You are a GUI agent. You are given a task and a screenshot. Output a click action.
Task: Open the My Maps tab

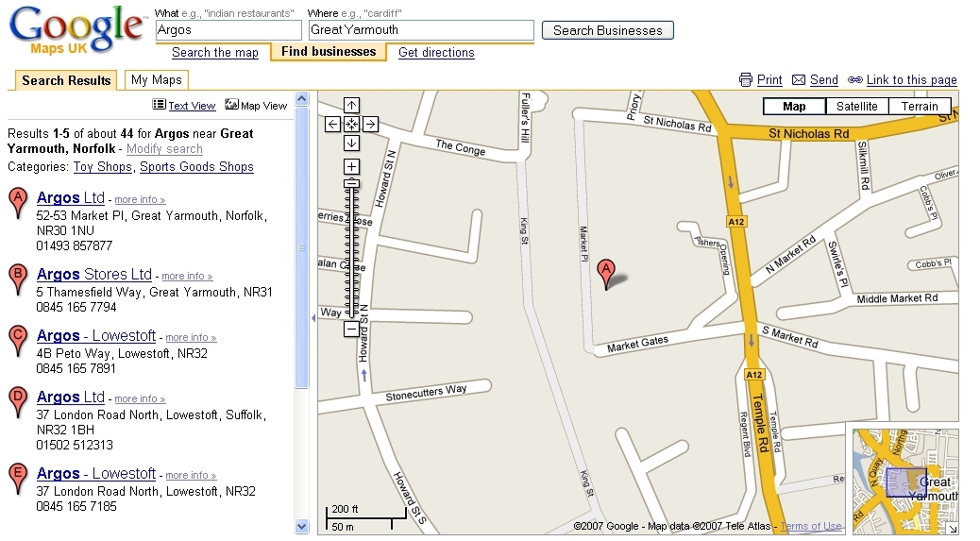tap(156, 80)
